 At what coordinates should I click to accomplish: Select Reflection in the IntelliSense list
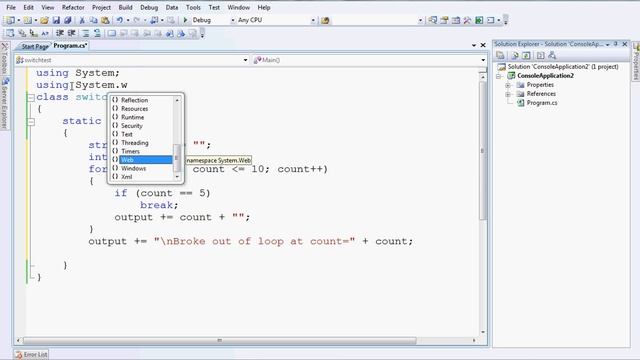coord(142,100)
